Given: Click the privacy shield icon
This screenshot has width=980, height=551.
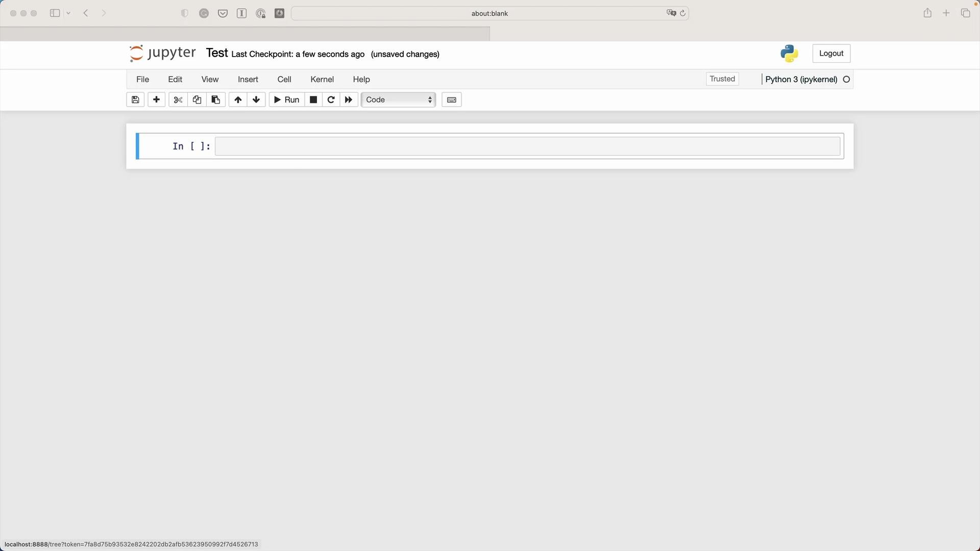Looking at the screenshot, I should tap(185, 13).
